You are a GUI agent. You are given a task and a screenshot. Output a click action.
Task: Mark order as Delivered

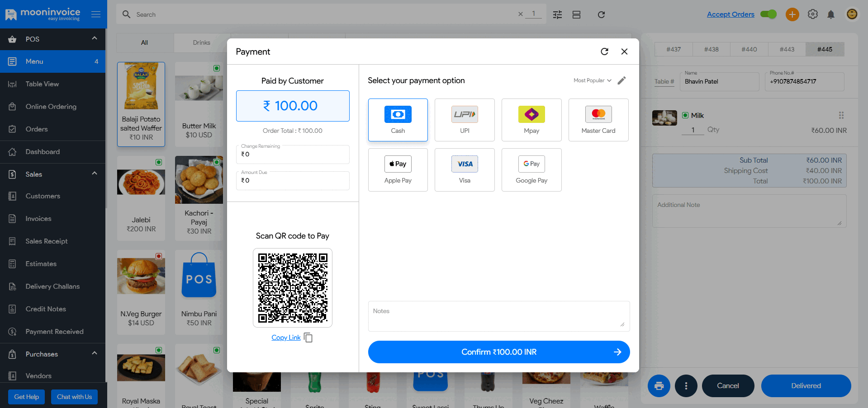click(806, 386)
